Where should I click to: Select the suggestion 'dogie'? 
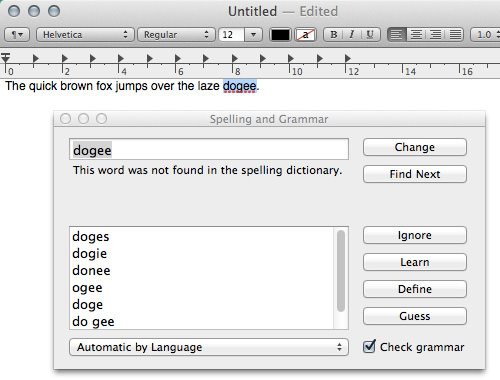pyautogui.click(x=201, y=253)
